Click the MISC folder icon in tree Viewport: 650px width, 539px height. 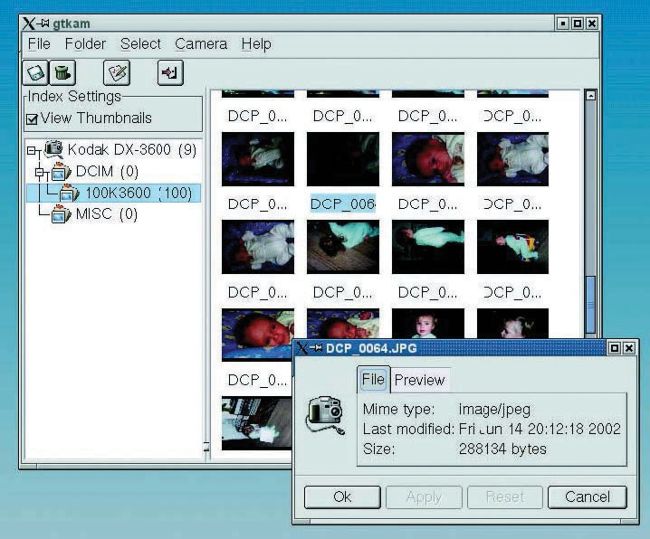tap(61, 214)
